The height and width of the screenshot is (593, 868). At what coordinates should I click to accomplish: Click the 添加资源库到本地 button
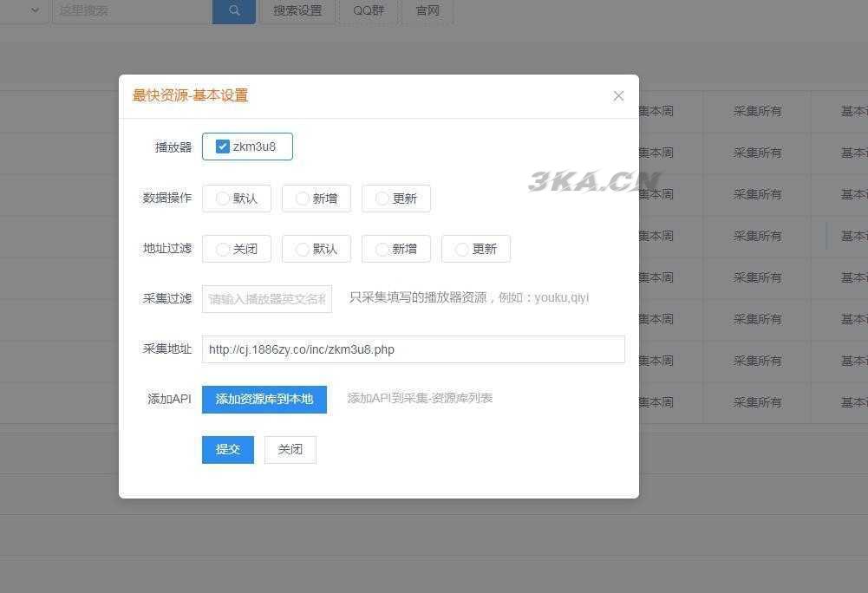point(264,400)
